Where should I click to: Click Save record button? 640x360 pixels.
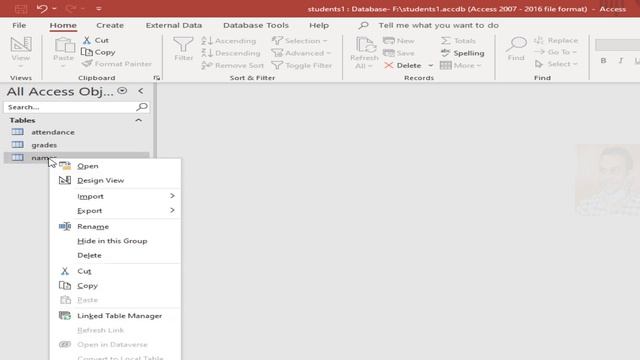tap(399, 53)
